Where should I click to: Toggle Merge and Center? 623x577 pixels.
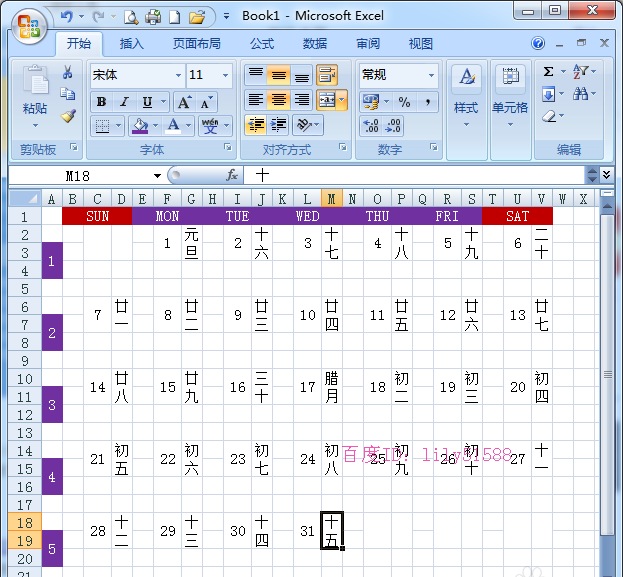point(327,100)
